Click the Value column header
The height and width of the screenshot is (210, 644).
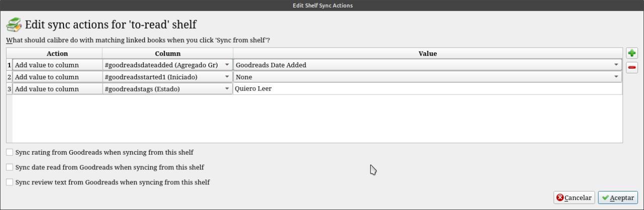point(428,53)
